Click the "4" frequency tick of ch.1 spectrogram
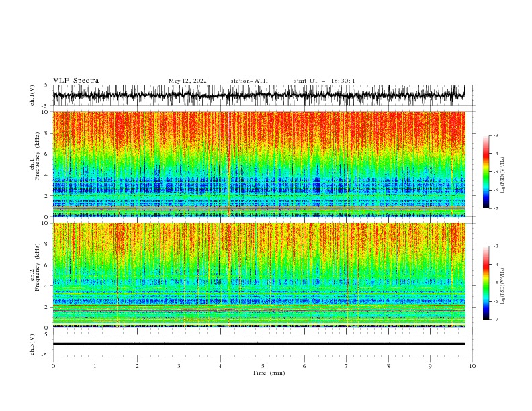532x411 pixels. point(47,175)
